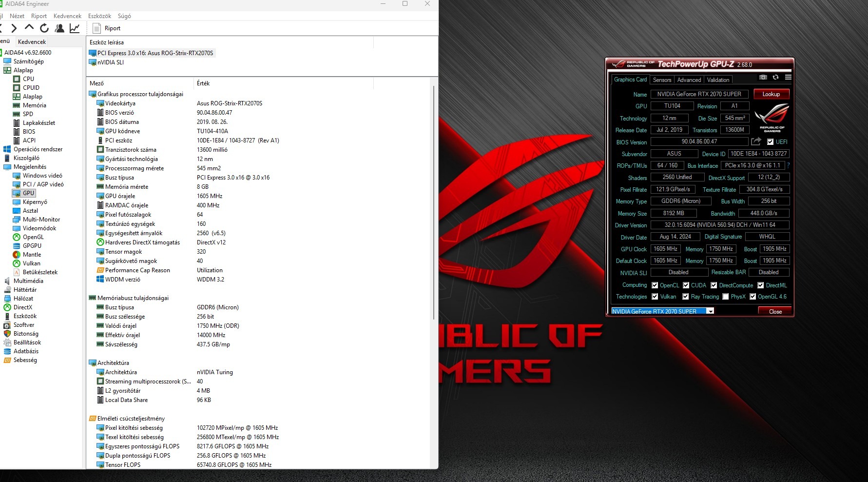
Task: Click the Riport toolbar button
Action: pyautogui.click(x=107, y=28)
